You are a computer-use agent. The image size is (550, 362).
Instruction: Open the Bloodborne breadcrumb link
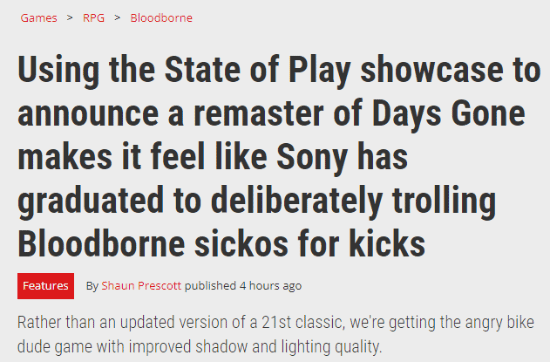pos(161,18)
